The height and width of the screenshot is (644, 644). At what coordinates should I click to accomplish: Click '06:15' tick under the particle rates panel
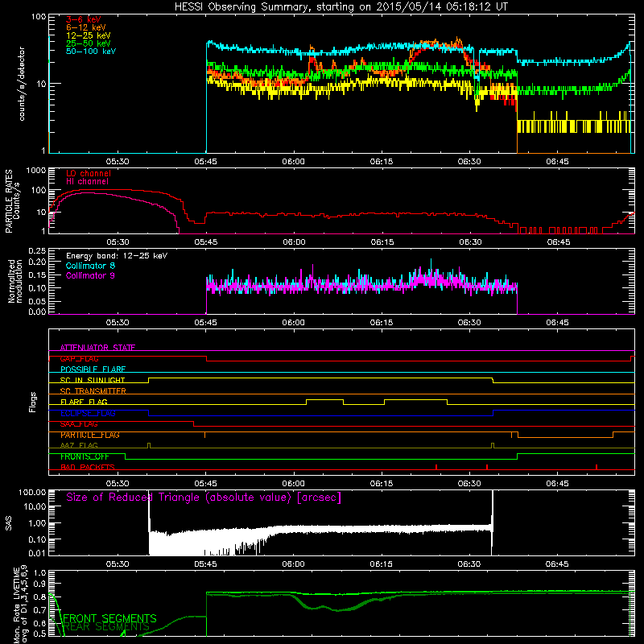pos(382,242)
